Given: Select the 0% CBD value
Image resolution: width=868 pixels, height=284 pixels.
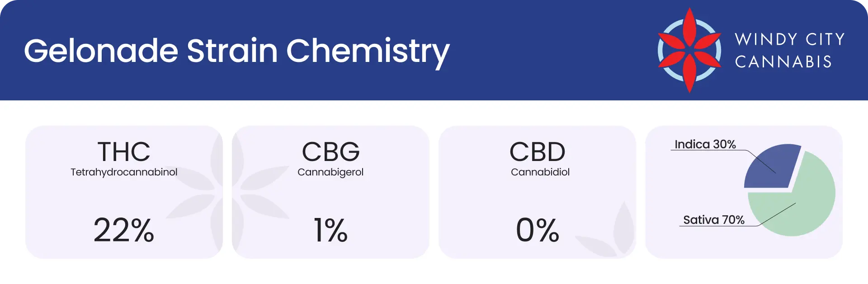Looking at the screenshot, I should 538,230.
